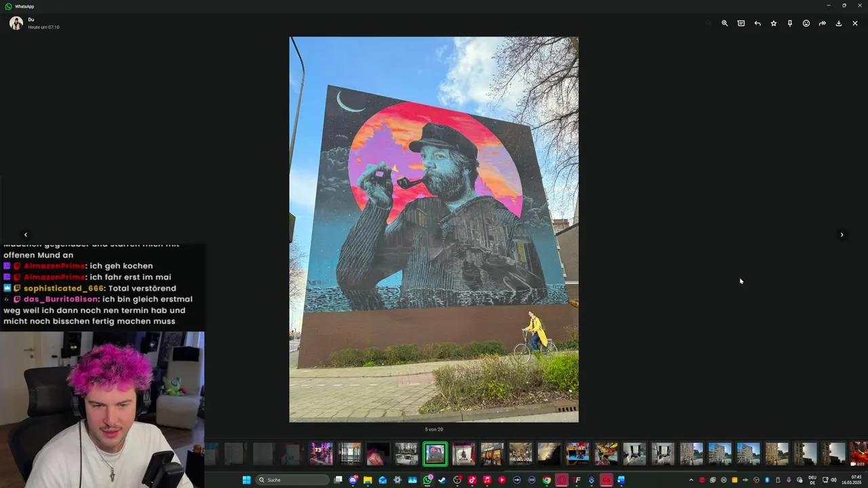
Task: Open TikTok from the taskbar
Action: (472, 480)
